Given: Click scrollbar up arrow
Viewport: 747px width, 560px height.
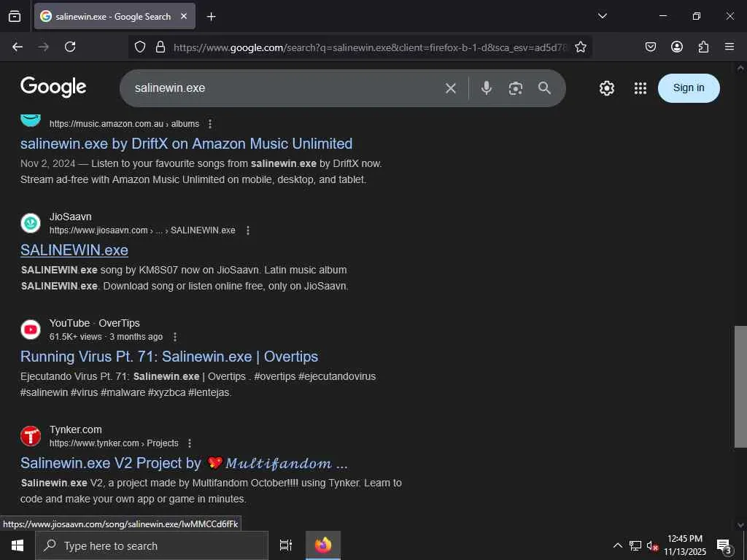Looking at the screenshot, I should [x=740, y=68].
